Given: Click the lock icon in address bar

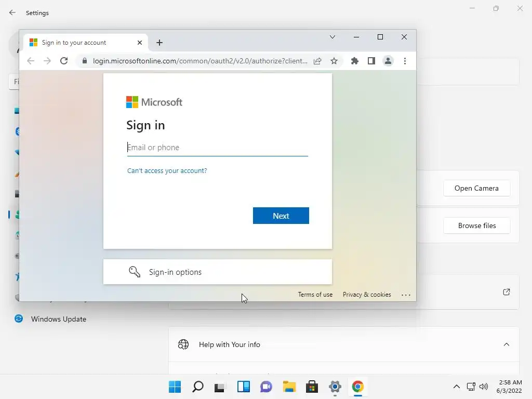Looking at the screenshot, I should click(x=85, y=61).
